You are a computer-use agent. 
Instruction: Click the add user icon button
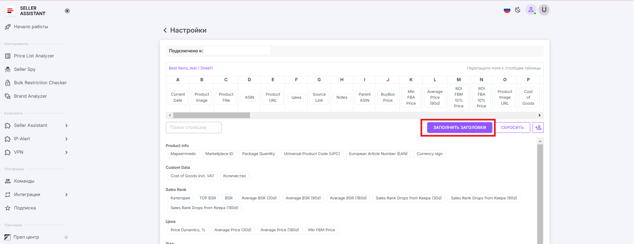538,128
